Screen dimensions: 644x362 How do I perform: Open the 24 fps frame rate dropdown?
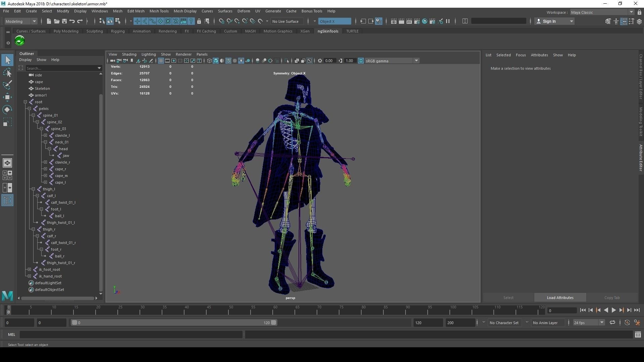[589, 322]
